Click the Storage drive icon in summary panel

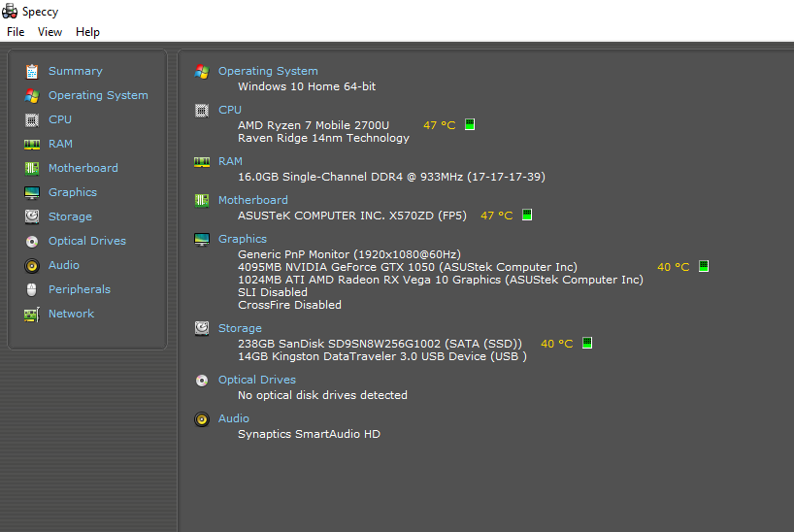(x=202, y=328)
